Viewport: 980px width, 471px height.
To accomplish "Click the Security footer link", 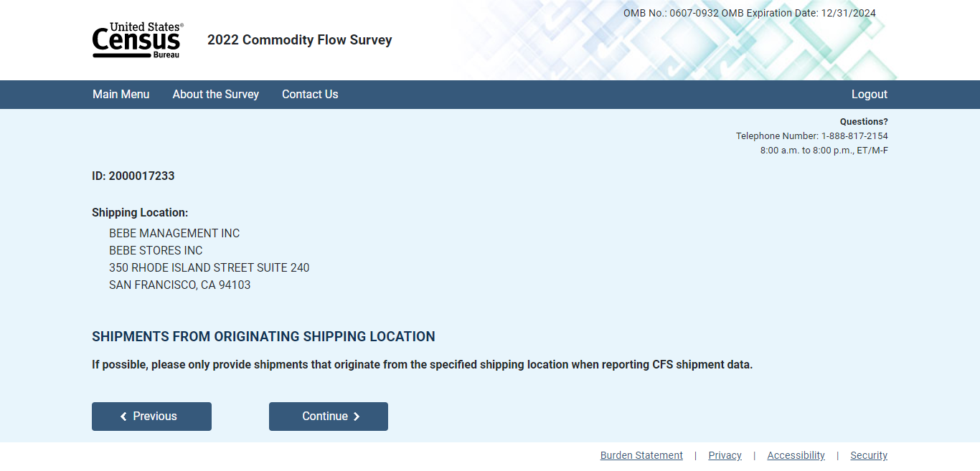I will click(868, 455).
